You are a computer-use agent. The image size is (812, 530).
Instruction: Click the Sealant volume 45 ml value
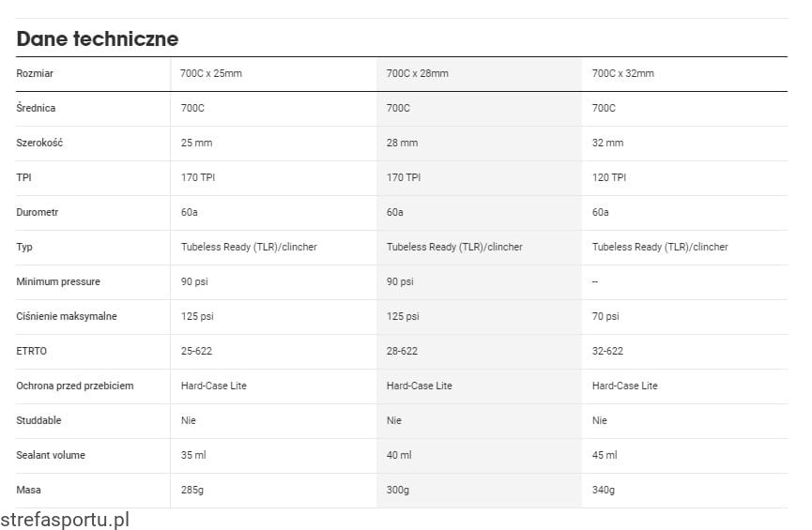pos(605,455)
